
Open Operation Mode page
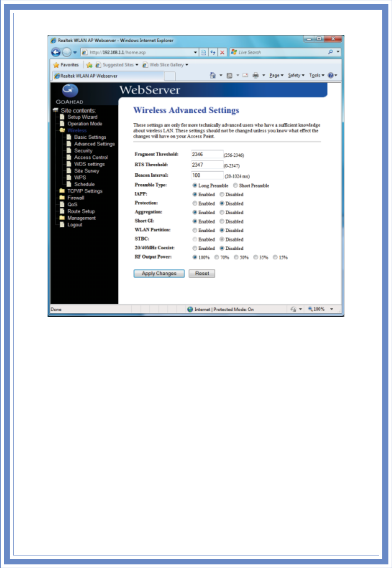(x=85, y=124)
